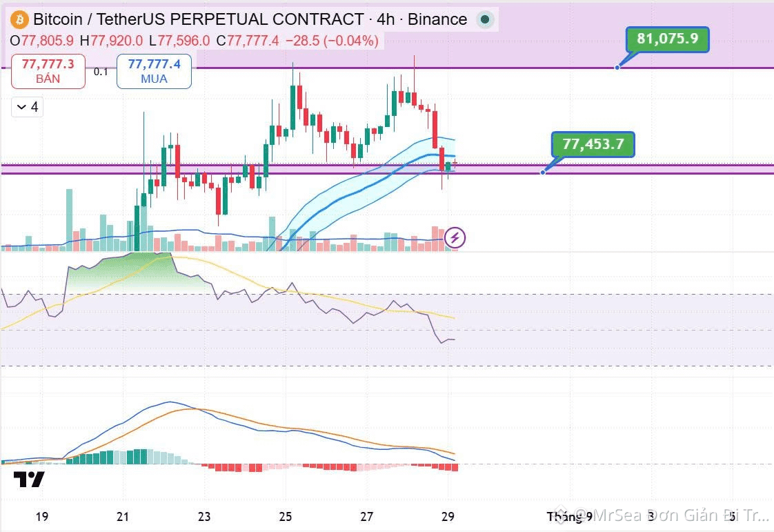Click date label 21 on time axis
The width and height of the screenshot is (774, 532).
click(x=123, y=517)
